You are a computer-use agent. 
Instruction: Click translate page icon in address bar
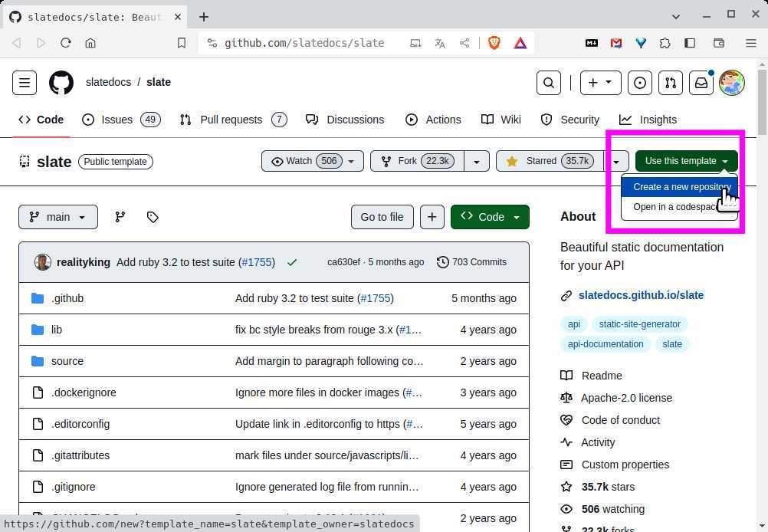coord(440,43)
